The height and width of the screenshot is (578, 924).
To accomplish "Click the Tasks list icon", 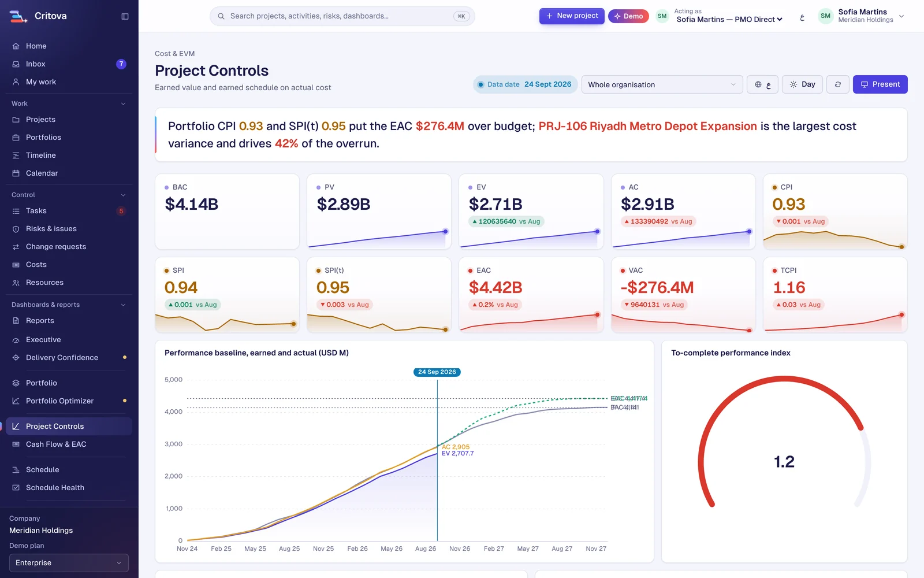I will click(16, 211).
